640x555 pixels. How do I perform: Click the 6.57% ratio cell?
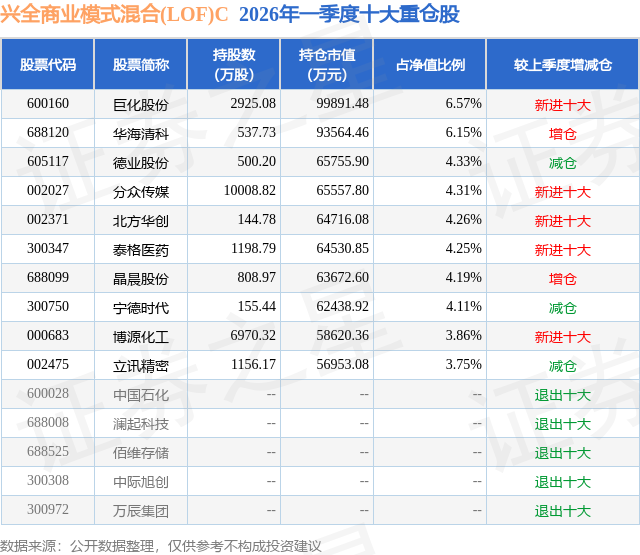coord(464,104)
